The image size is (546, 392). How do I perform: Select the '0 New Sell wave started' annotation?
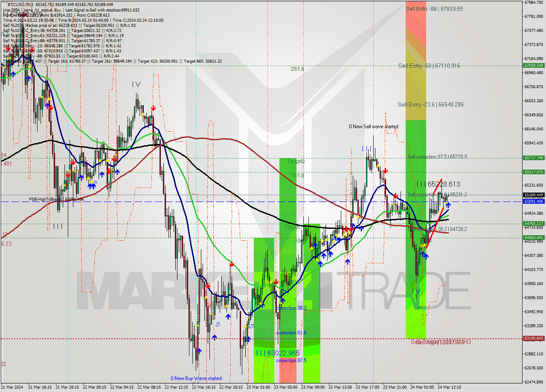tap(373, 127)
